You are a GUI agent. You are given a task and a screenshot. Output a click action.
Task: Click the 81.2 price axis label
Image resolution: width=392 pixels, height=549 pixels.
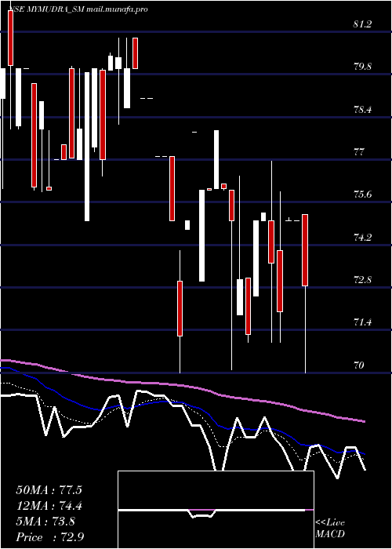pos(362,24)
